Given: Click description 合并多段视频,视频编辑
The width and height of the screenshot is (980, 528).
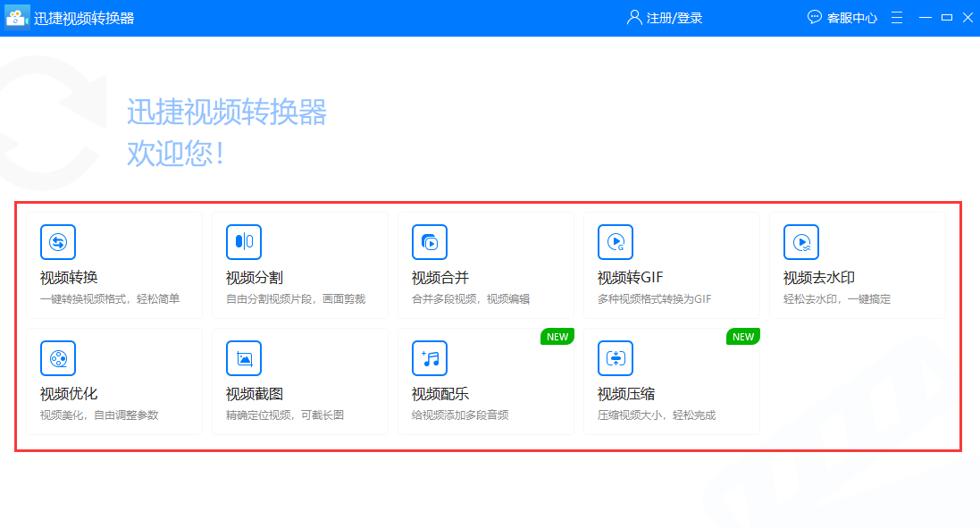Looking at the screenshot, I should (x=471, y=299).
